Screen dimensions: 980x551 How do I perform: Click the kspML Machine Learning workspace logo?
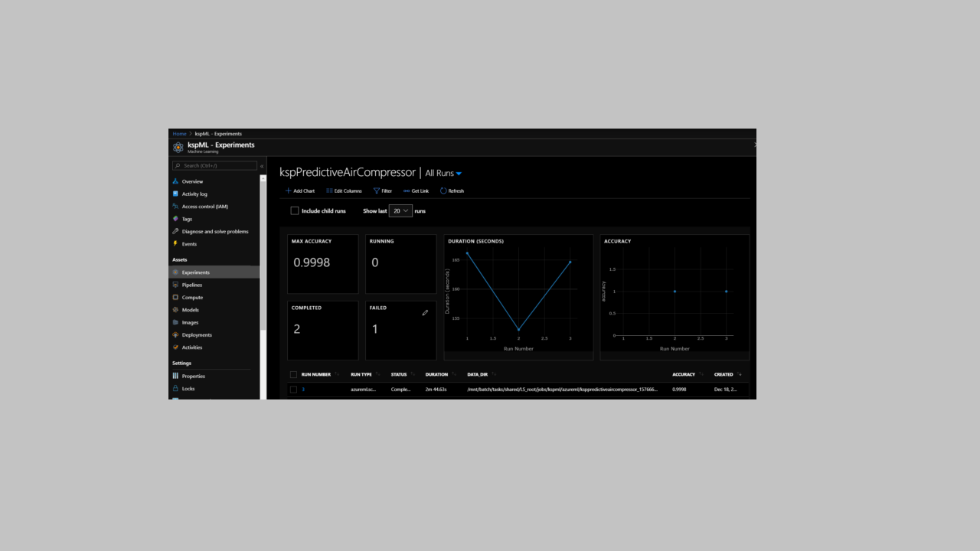[x=178, y=147]
